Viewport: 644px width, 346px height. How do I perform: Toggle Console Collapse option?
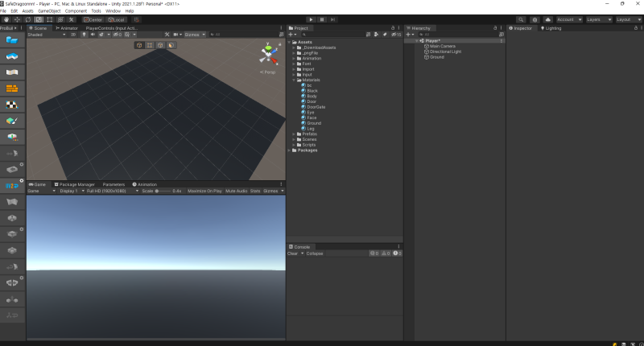315,253
